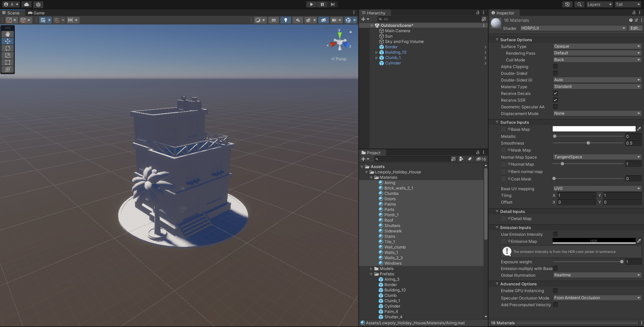Select the Rect transform tool

tap(7, 62)
